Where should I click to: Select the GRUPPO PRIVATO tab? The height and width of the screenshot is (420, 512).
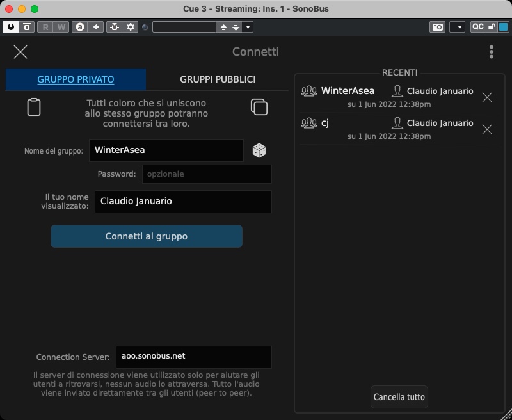coord(76,79)
